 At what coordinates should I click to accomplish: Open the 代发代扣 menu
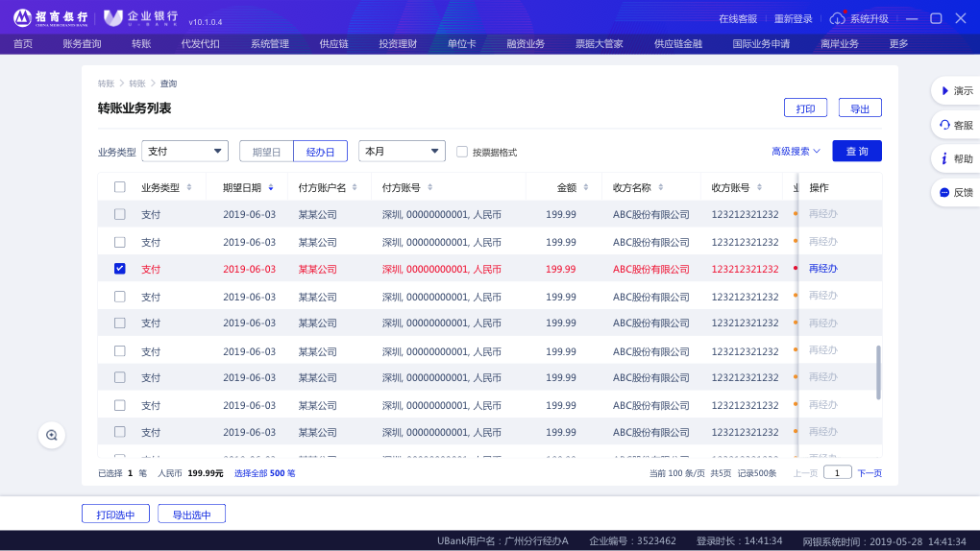pos(200,44)
